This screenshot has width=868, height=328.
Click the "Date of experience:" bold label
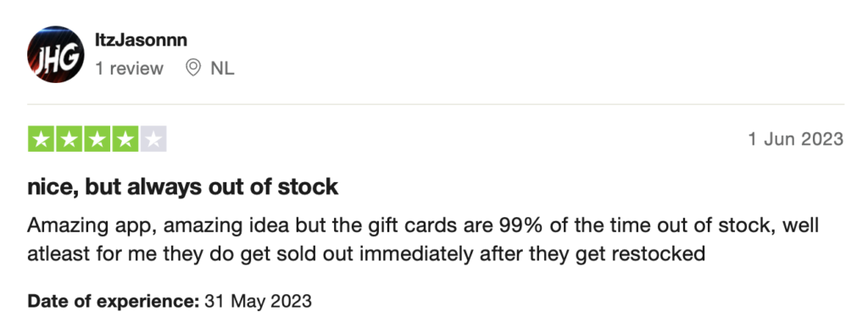click(x=113, y=302)
